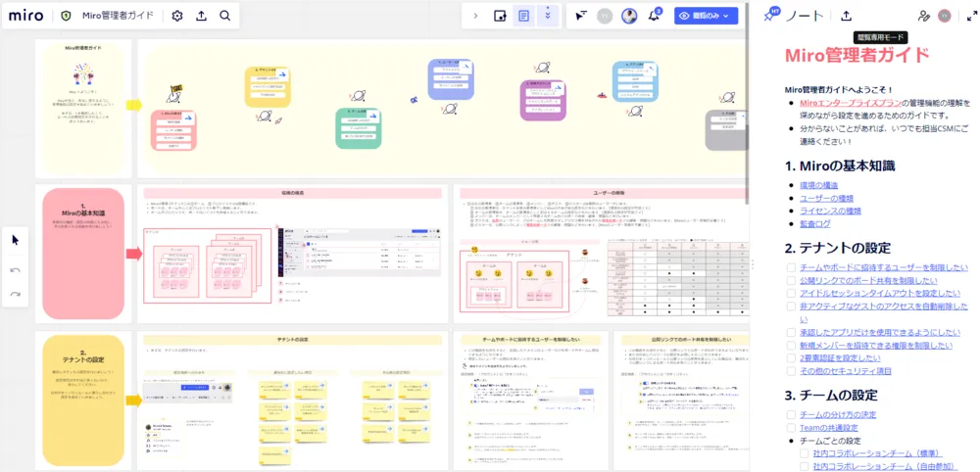
Task: Expand more apps double-chevron button
Action: [x=547, y=16]
